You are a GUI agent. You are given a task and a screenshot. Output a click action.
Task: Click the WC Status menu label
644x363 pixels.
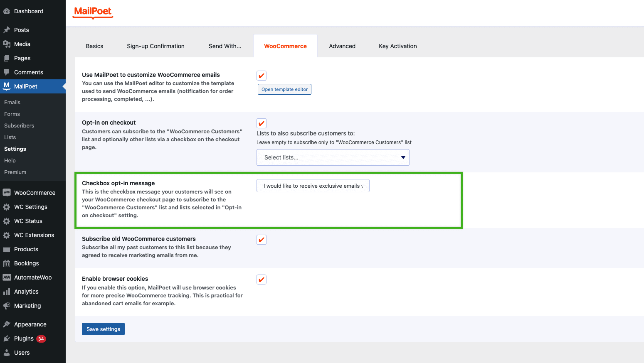(x=28, y=221)
